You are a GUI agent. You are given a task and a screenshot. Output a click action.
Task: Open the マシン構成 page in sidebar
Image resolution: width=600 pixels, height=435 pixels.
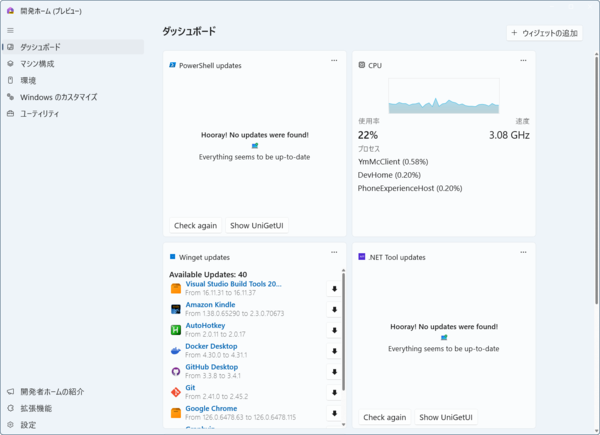pos(38,64)
